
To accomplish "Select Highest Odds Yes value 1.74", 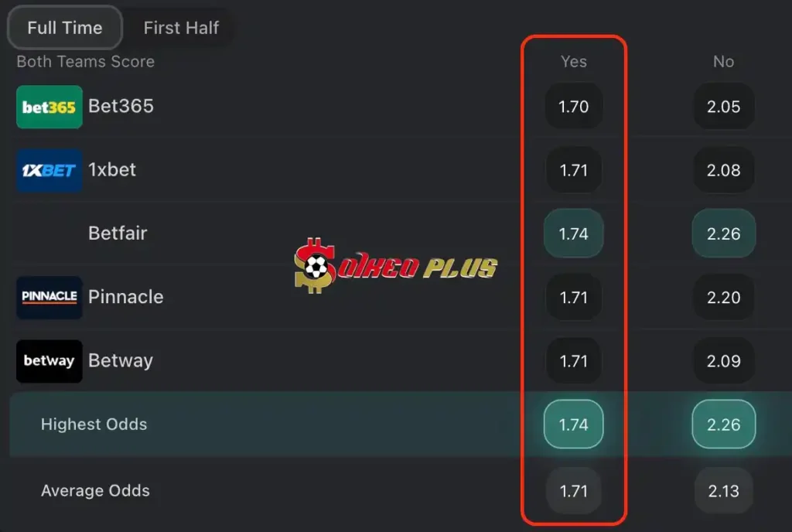I will click(573, 424).
